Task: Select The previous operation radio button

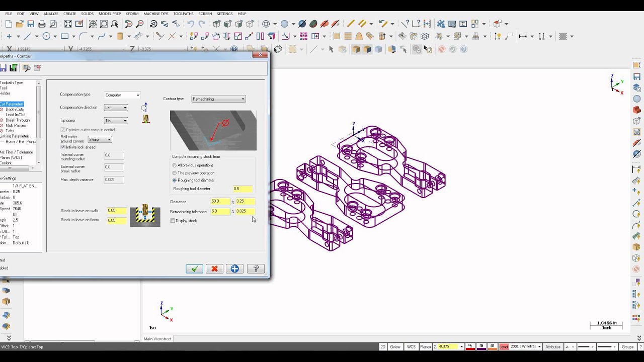Action: click(x=175, y=173)
